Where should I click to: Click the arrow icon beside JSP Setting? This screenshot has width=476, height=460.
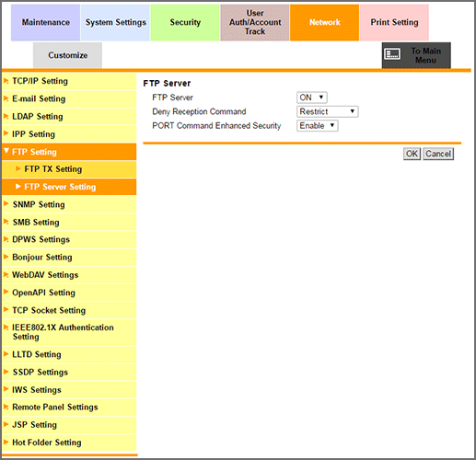tap(6, 424)
